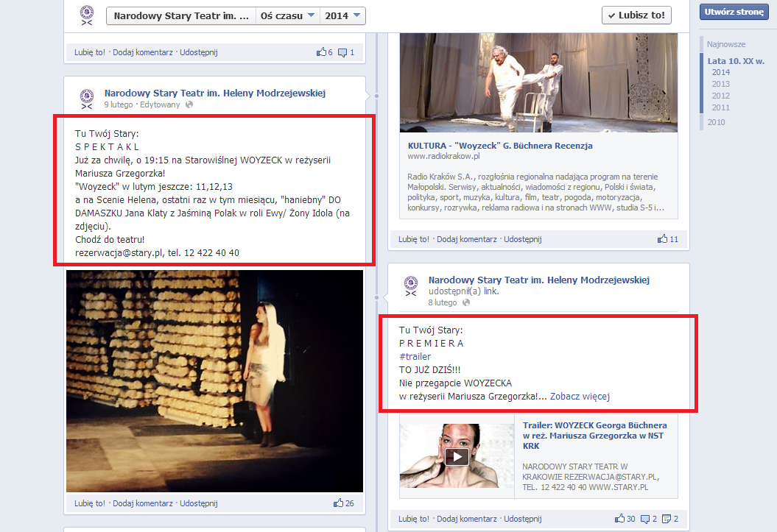This screenshot has height=532, width=777.
Task: Click the theatre logo in the top header
Action: pos(87,15)
